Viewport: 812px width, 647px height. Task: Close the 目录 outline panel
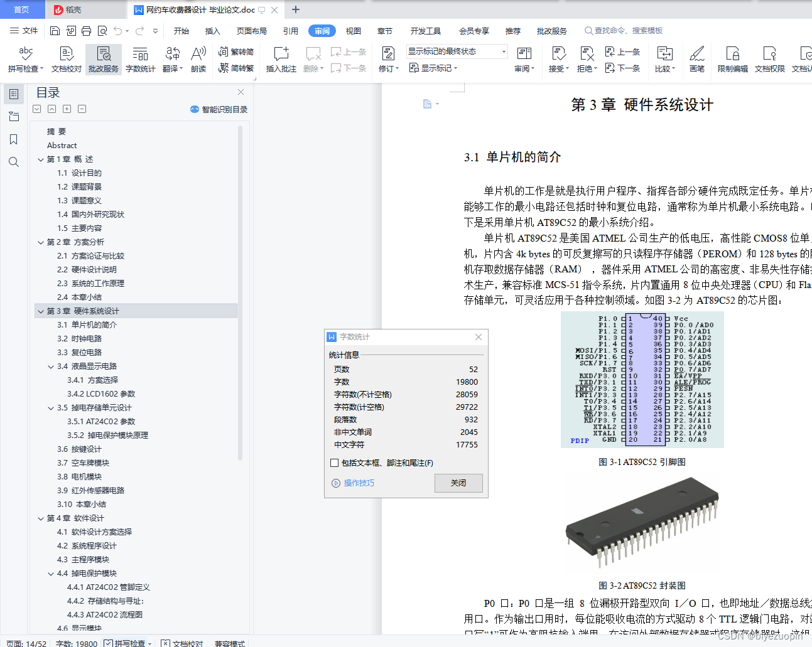click(x=241, y=92)
